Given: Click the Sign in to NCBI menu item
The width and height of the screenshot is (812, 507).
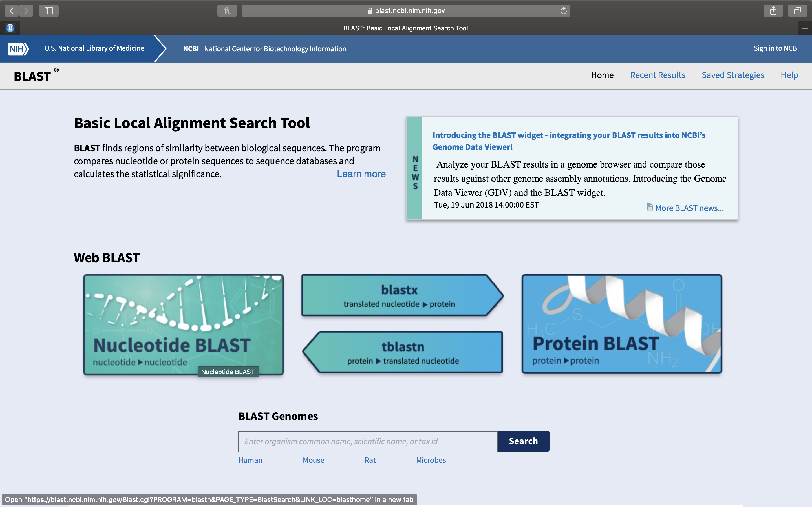Looking at the screenshot, I should 776,48.
